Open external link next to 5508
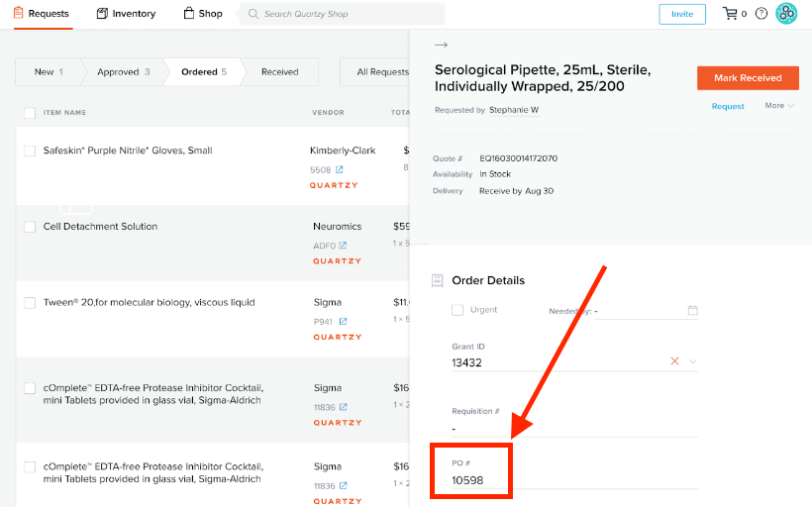 click(340, 169)
